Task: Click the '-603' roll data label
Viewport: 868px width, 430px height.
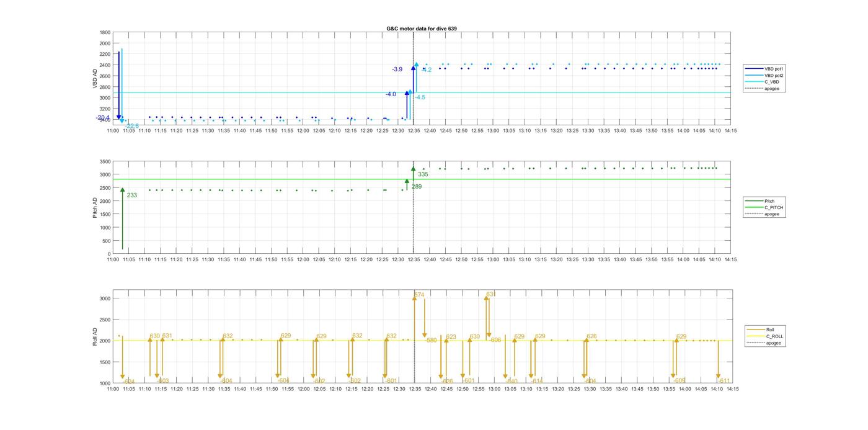Action: (x=162, y=381)
